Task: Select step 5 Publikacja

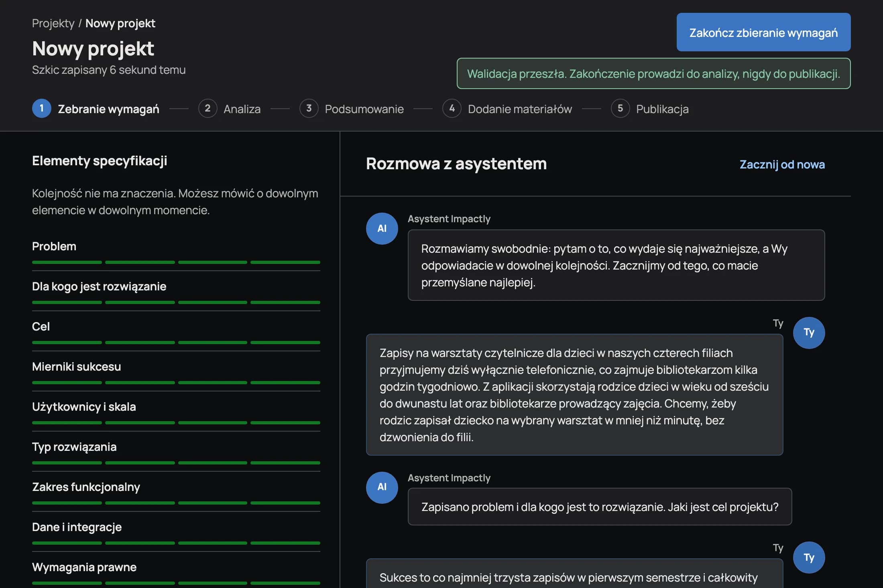Action: (650, 109)
